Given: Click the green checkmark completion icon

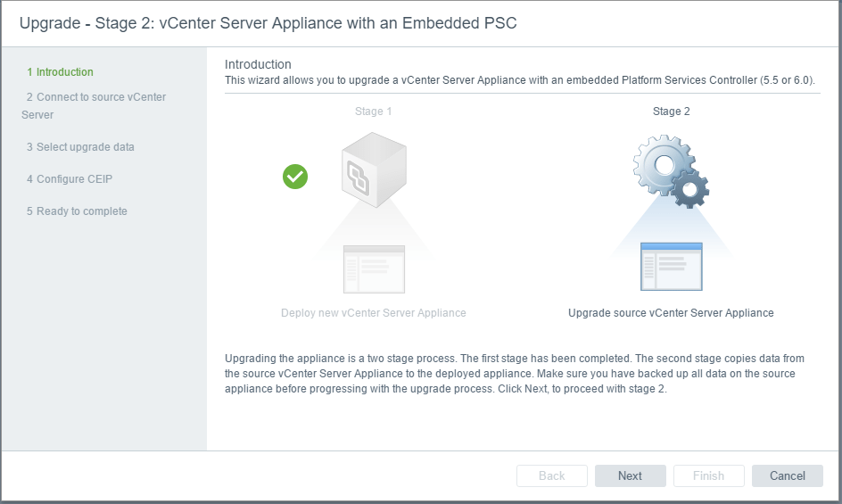Looking at the screenshot, I should (295, 177).
